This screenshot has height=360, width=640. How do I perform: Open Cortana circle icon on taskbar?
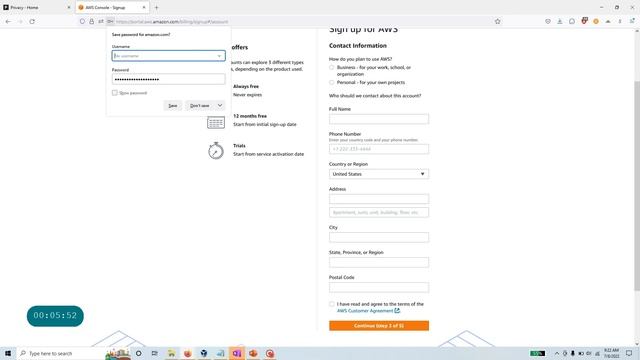tap(138, 353)
